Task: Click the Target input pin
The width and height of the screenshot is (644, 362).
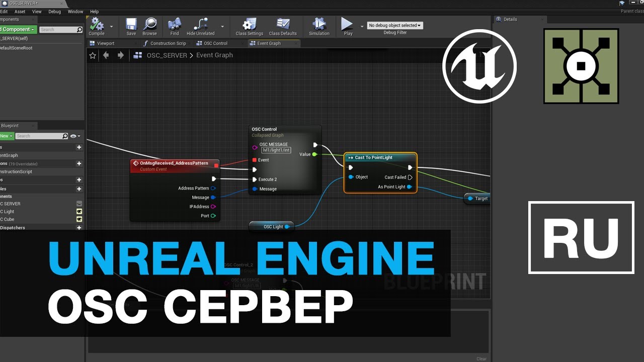Action: pos(470,199)
